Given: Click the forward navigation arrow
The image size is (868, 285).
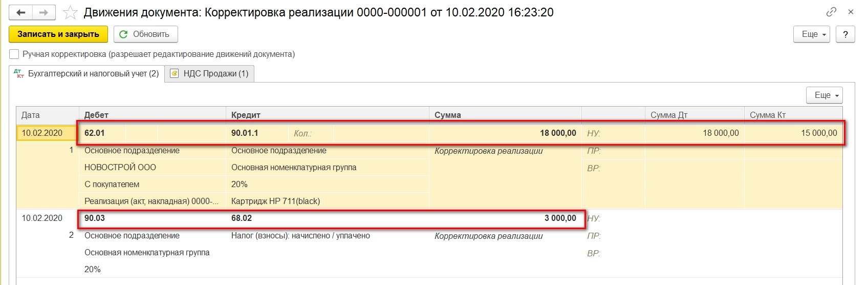Looking at the screenshot, I should click(44, 12).
